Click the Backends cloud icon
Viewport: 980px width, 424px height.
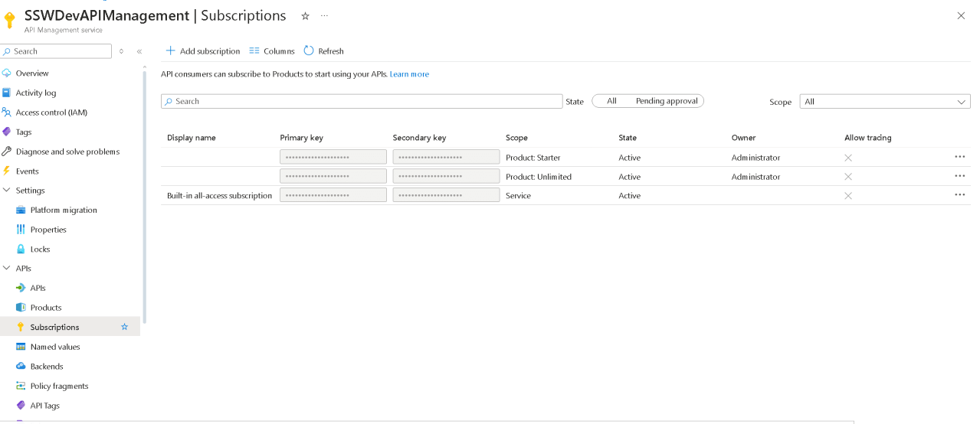point(21,367)
